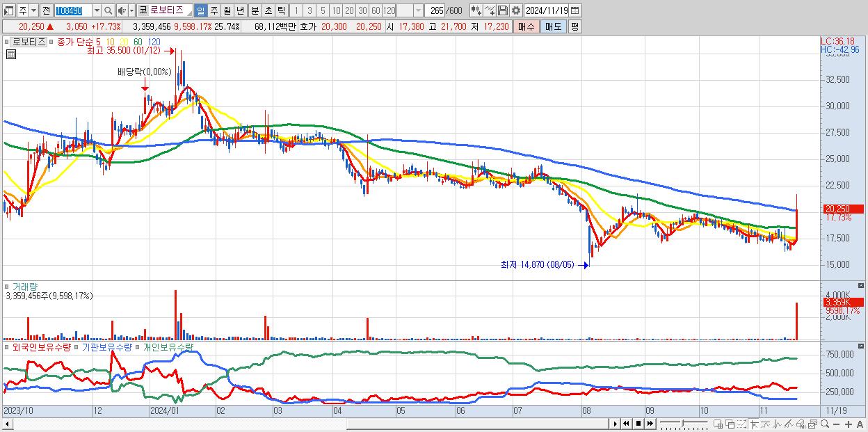
Task: Click the add candlestick chart icon
Action: click(x=476, y=10)
